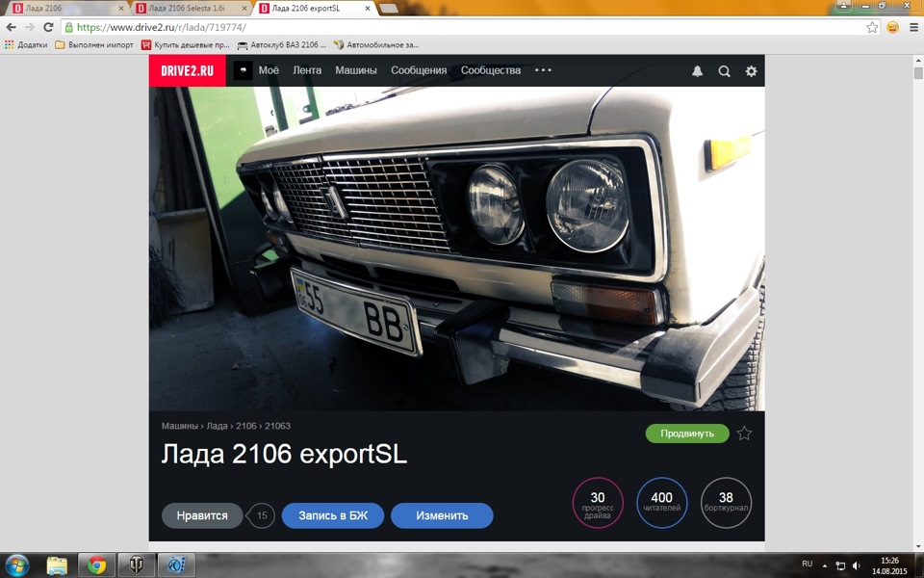Open the Лада breadcrumb link
Screen dimensions: 924x578
(217, 426)
